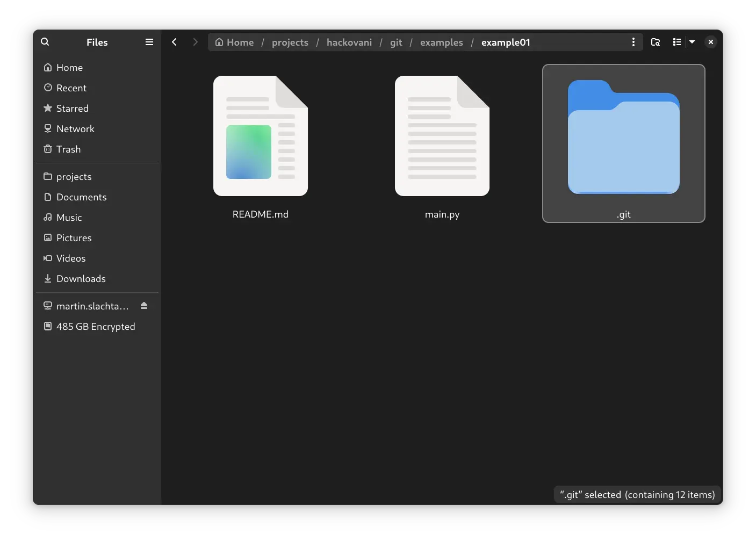The image size is (756, 541).
Task: Go to Downloads in sidebar
Action: 81,279
